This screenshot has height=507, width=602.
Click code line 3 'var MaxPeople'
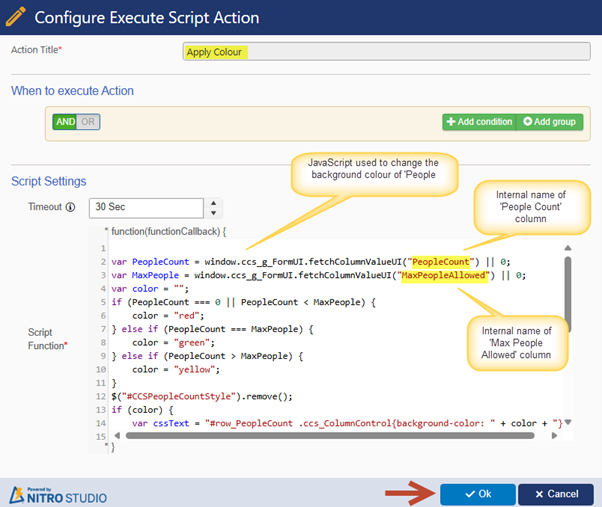tap(318, 275)
